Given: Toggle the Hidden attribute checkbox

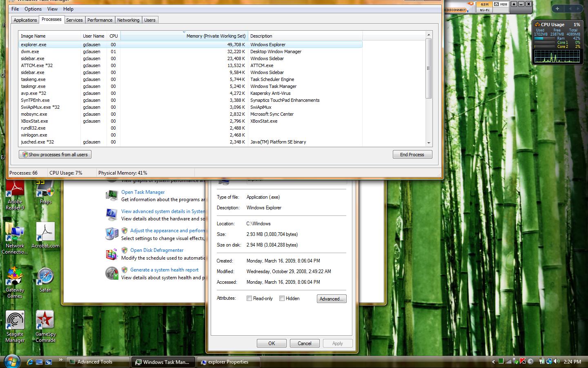Looking at the screenshot, I should point(282,298).
